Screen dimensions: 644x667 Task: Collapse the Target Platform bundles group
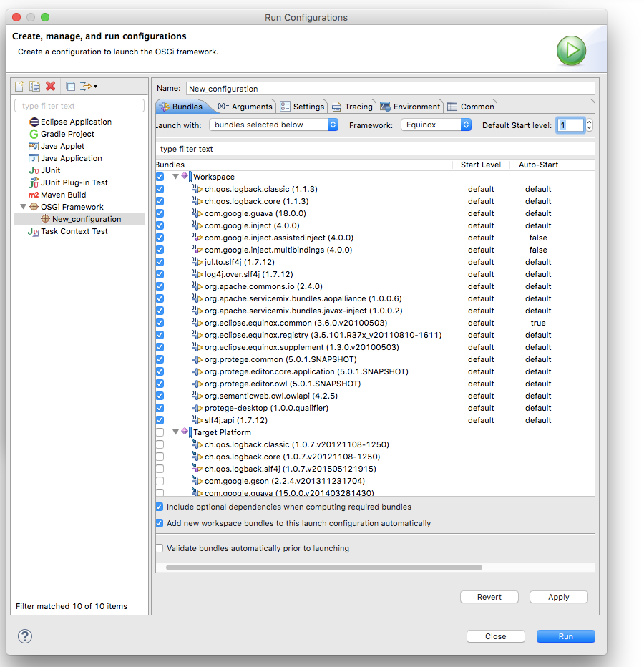(x=175, y=432)
